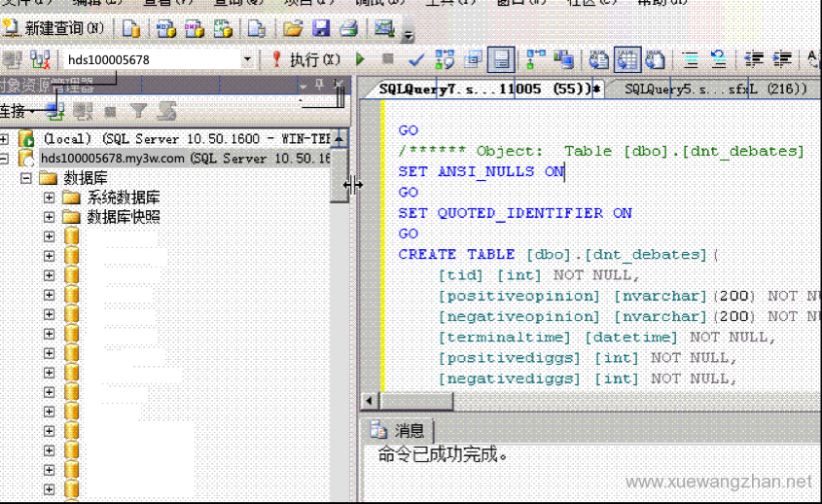The height and width of the screenshot is (504, 822).
Task: Click the blue checkmark parse icon
Action: 416,59
